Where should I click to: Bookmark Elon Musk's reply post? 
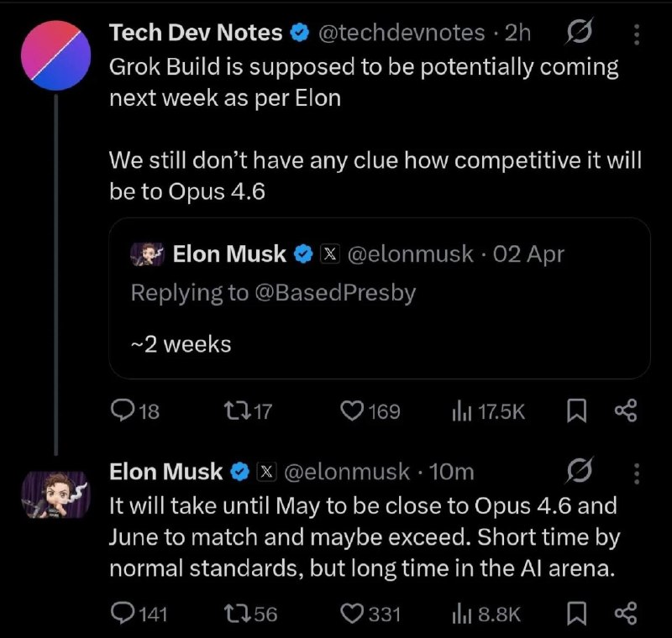click(579, 614)
